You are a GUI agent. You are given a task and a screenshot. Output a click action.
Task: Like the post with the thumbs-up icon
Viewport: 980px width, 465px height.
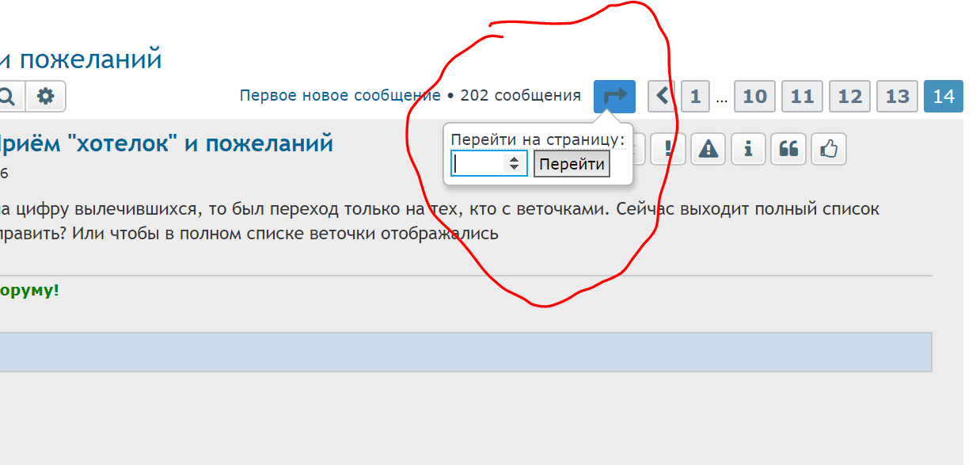pyautogui.click(x=828, y=149)
